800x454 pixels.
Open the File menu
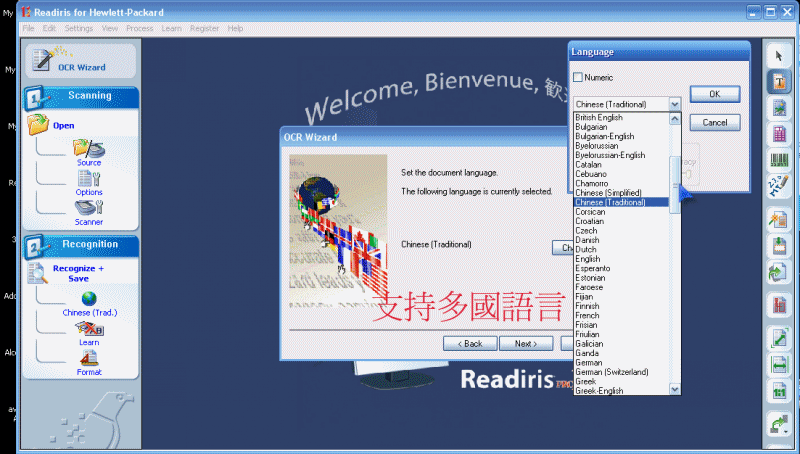click(29, 29)
